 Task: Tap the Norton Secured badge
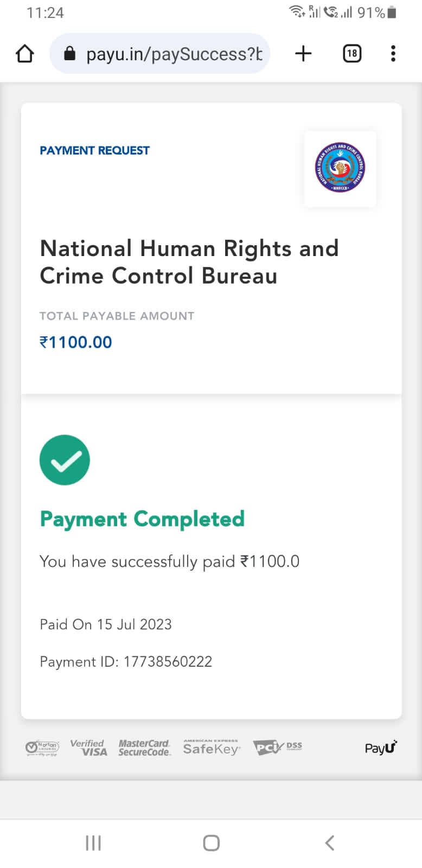(42, 748)
